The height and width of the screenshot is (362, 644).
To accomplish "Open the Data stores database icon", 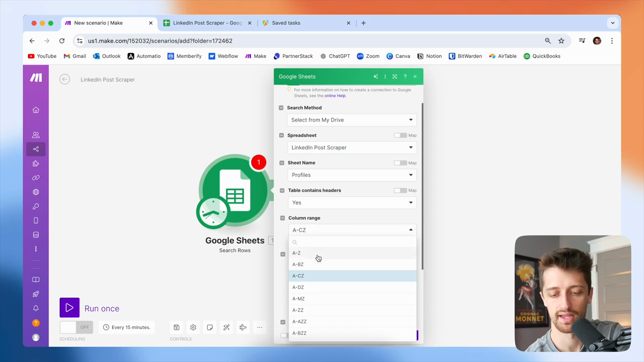I will pos(36,235).
